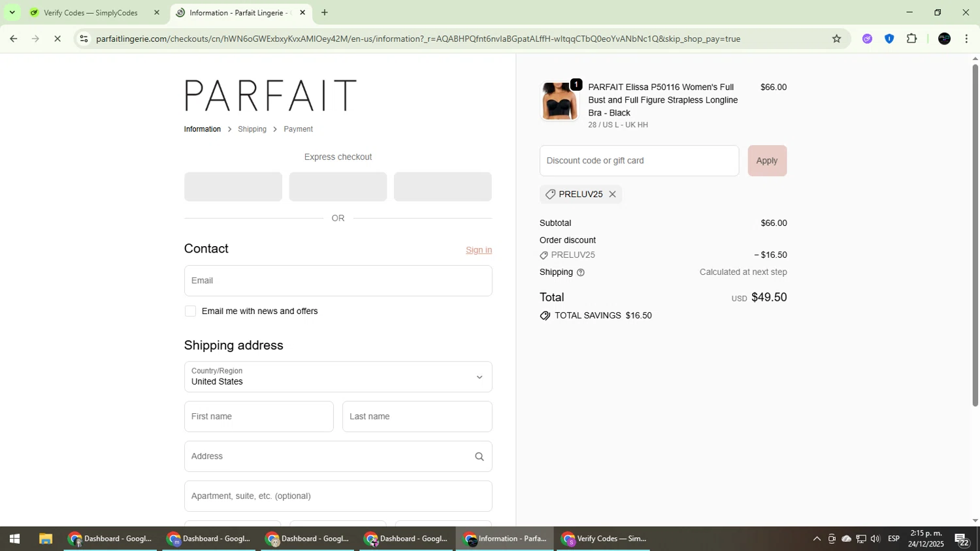This screenshot has width=980, height=551.
Task: Click the blue shield extension icon
Action: (x=889, y=39)
